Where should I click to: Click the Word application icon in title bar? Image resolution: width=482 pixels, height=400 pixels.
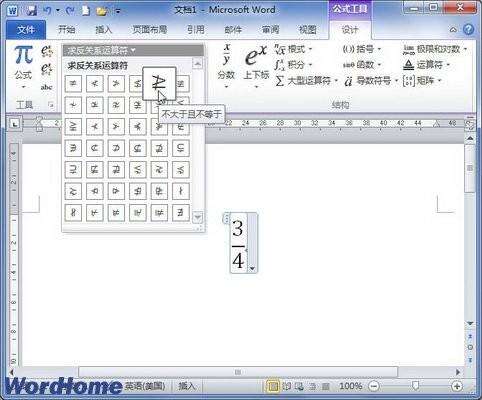coord(13,10)
